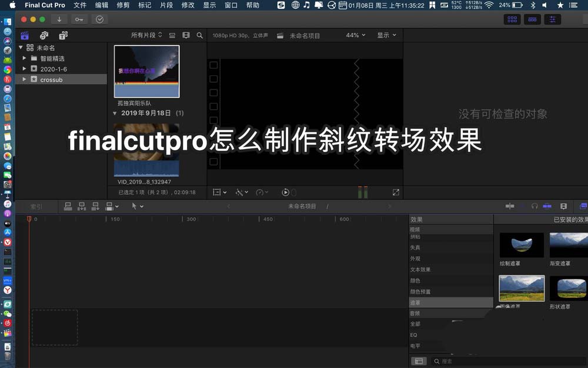Image resolution: width=588 pixels, height=368 pixels.
Task: Click Connect clip to primary storyline icon
Action: (68, 206)
